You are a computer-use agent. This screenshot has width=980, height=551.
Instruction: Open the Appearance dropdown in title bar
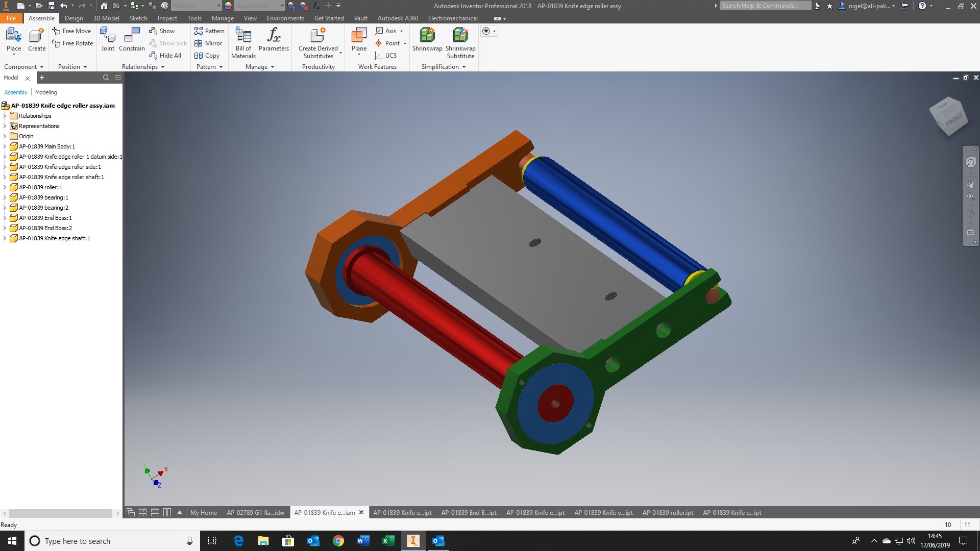(x=282, y=6)
